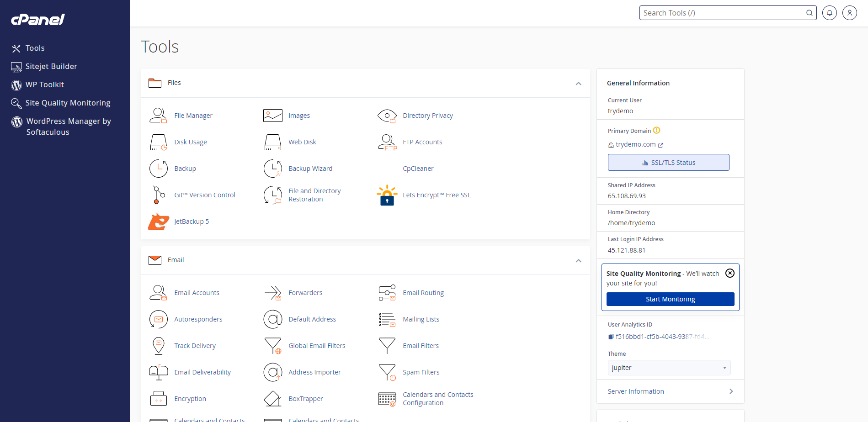Click the Primary Domain warning icon
The height and width of the screenshot is (422, 868).
point(656,130)
